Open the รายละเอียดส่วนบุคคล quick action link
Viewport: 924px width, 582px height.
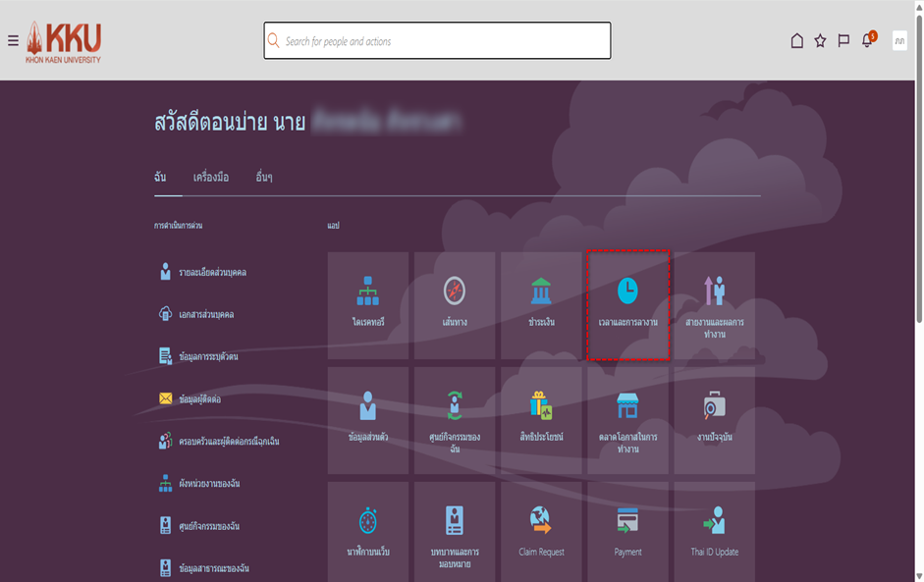pyautogui.click(x=212, y=272)
